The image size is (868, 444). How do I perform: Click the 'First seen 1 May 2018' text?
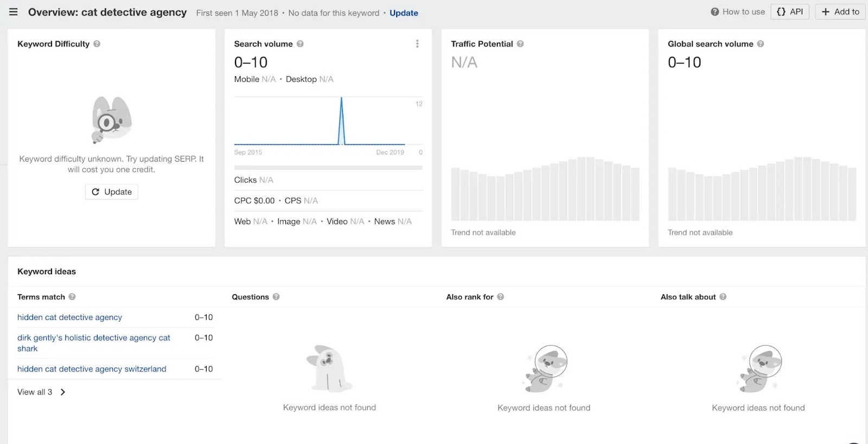coord(237,13)
